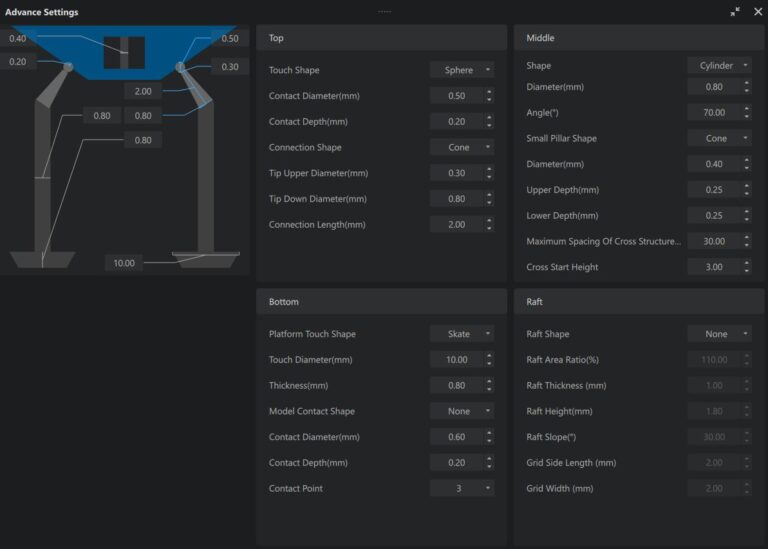Open the Touch Shape dropdown showing Sphere
The image size is (768, 549).
click(x=462, y=70)
